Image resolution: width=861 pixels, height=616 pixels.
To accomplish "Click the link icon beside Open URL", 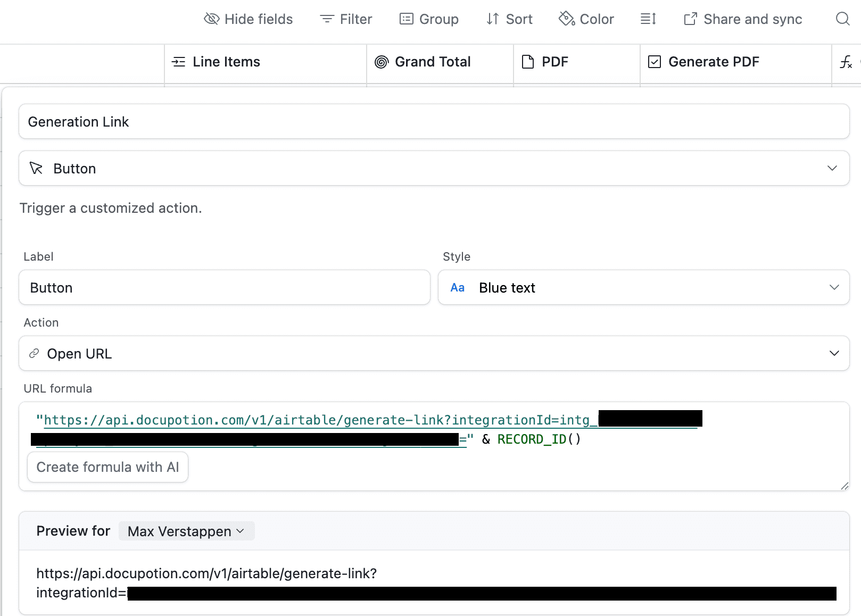I will pos(34,353).
